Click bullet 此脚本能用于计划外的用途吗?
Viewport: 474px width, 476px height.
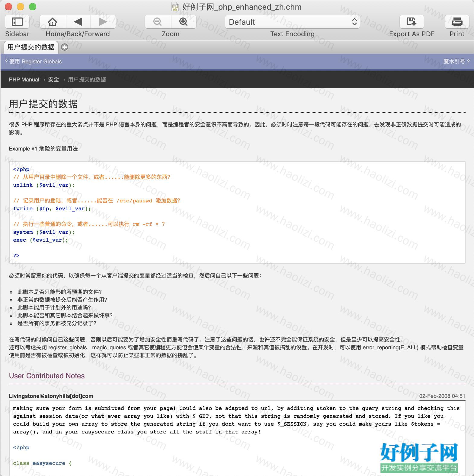click(x=54, y=308)
